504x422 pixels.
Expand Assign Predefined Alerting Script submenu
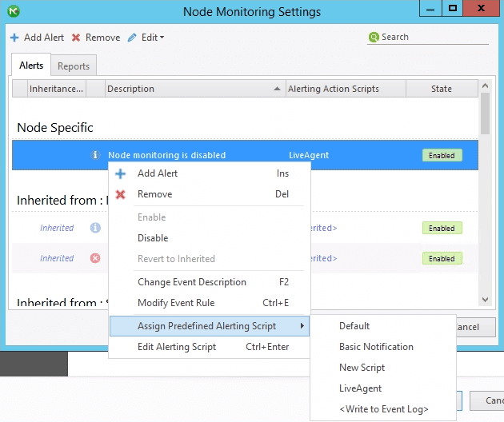point(208,326)
